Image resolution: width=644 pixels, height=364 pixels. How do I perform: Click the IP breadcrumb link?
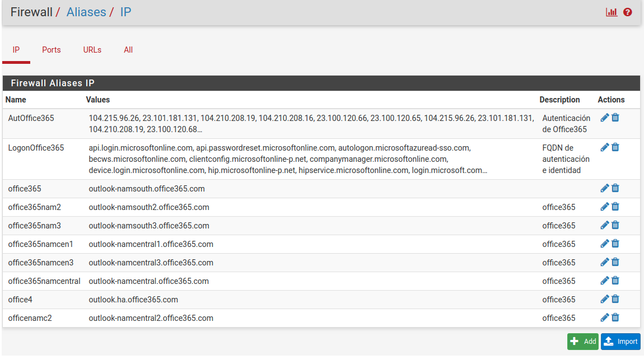tap(126, 12)
